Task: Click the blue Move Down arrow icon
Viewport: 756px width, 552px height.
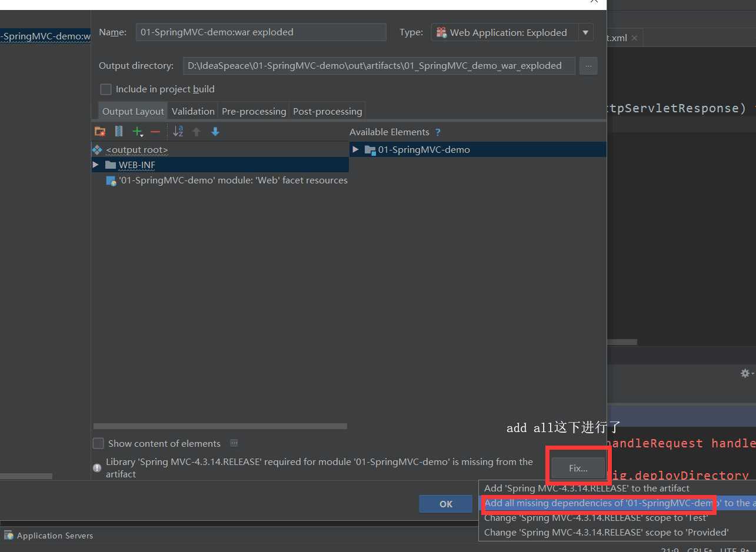Action: (x=215, y=132)
